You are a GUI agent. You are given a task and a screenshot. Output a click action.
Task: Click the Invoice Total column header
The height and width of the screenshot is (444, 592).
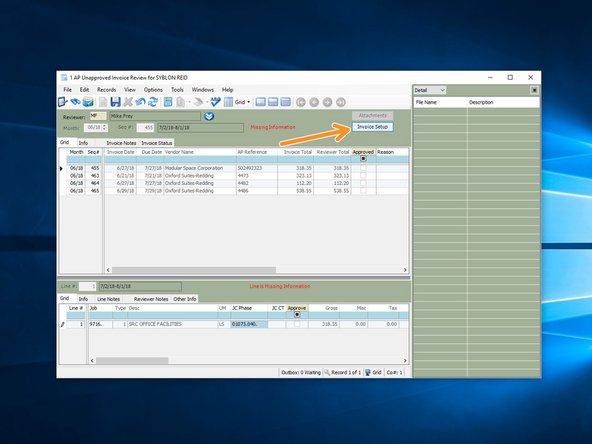295,152
